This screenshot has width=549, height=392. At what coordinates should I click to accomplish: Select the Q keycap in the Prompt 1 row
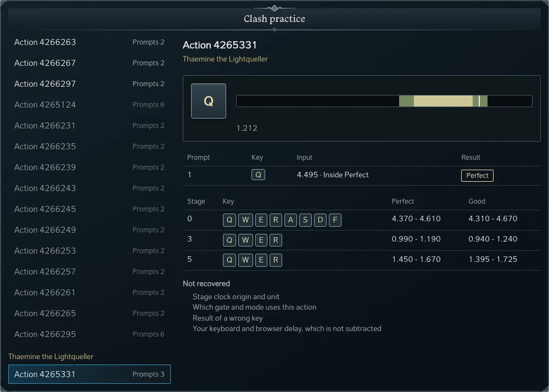(x=258, y=175)
